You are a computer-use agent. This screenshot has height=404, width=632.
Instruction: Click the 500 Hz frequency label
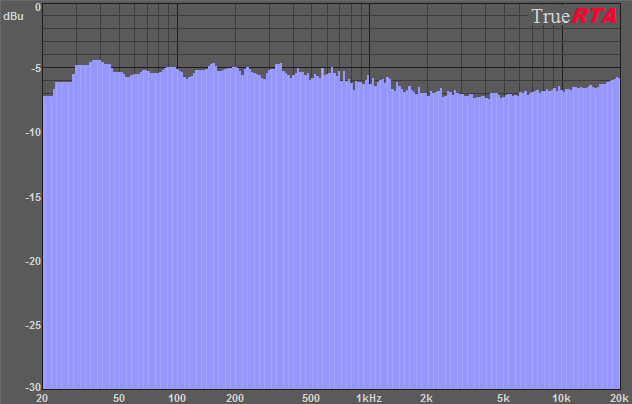coord(311,398)
